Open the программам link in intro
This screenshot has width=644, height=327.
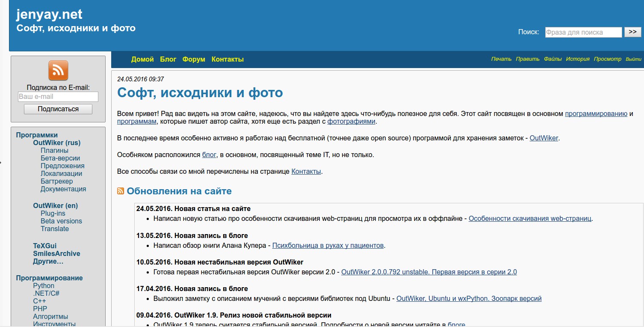point(137,122)
